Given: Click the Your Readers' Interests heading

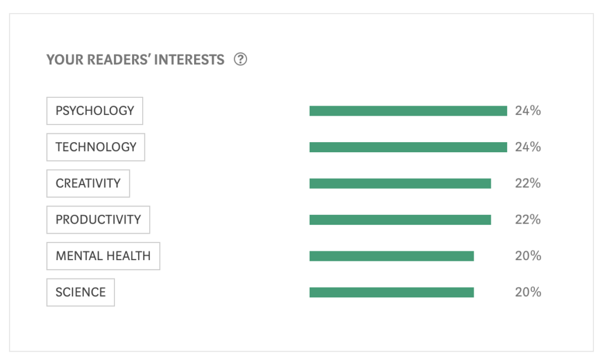Looking at the screenshot, I should pos(135,60).
